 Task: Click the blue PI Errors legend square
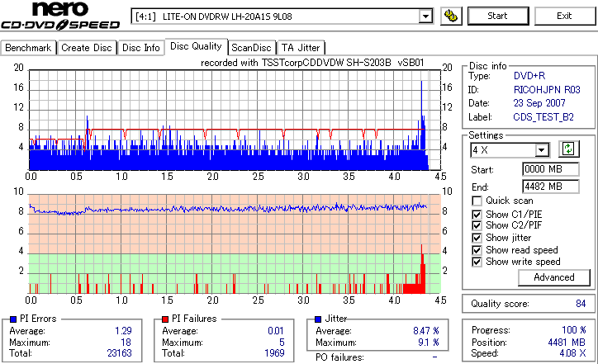pos(13,319)
